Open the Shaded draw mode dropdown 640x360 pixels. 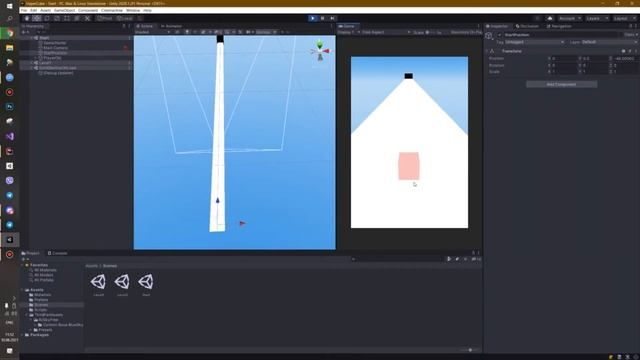tap(152, 32)
